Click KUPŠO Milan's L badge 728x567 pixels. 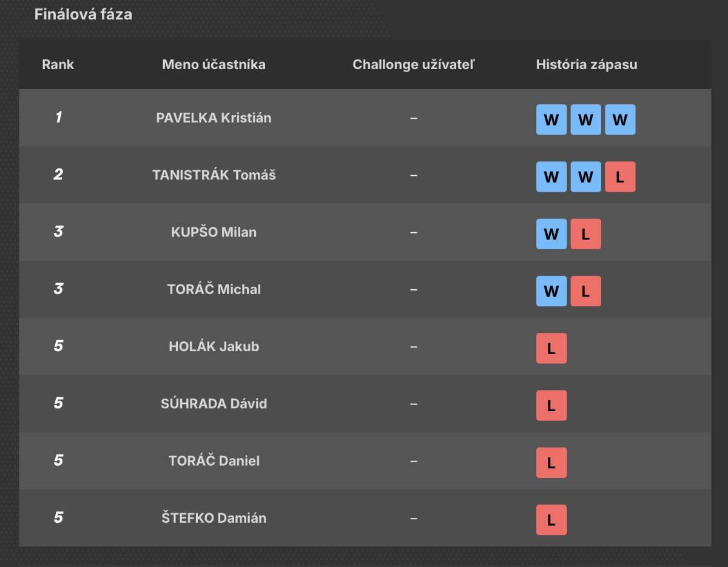[x=585, y=234]
